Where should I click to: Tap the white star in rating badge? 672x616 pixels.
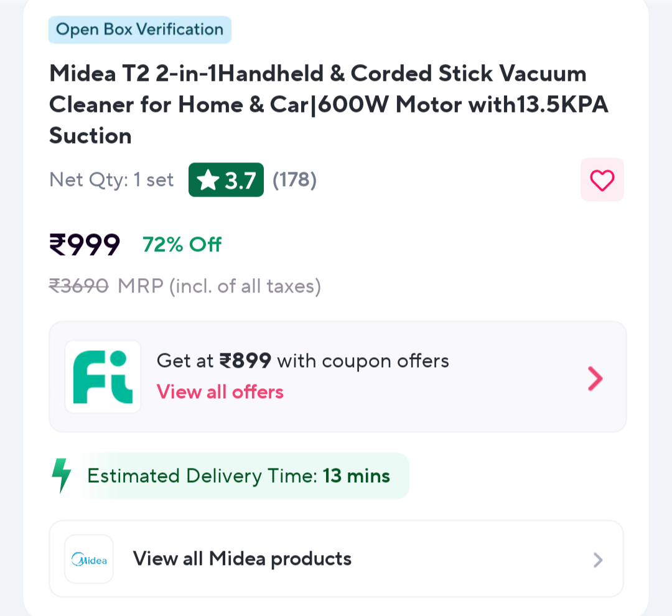click(x=208, y=180)
